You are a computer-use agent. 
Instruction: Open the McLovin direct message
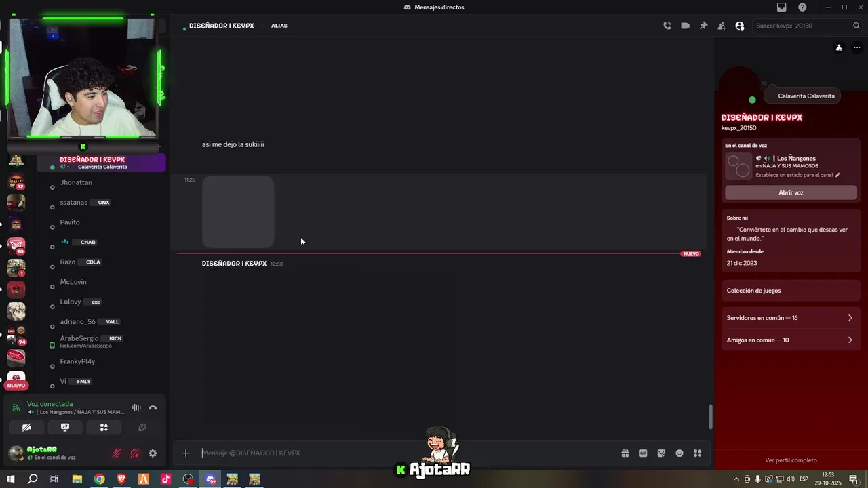point(102,282)
